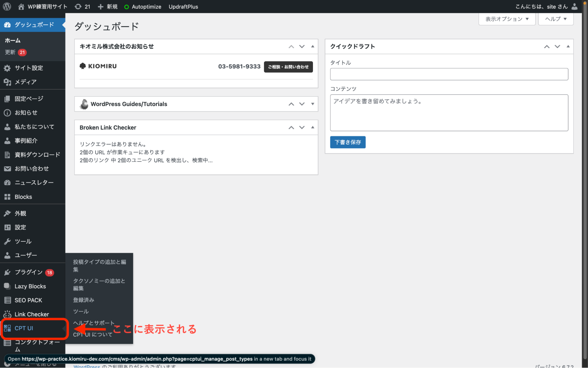Viewport: 588px width, 368px height.
Task: Click the 事例紹介 person icon
Action: click(7, 141)
